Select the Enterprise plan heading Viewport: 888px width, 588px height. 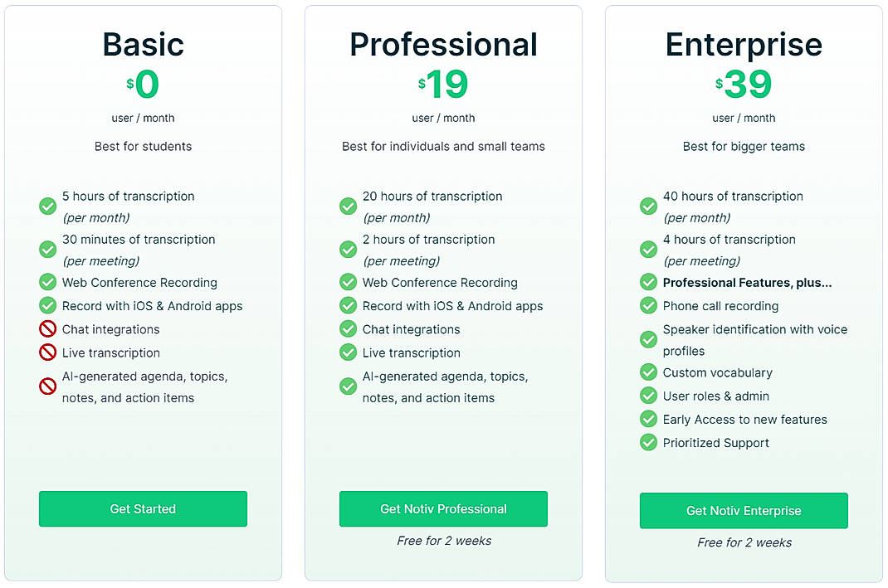point(744,45)
